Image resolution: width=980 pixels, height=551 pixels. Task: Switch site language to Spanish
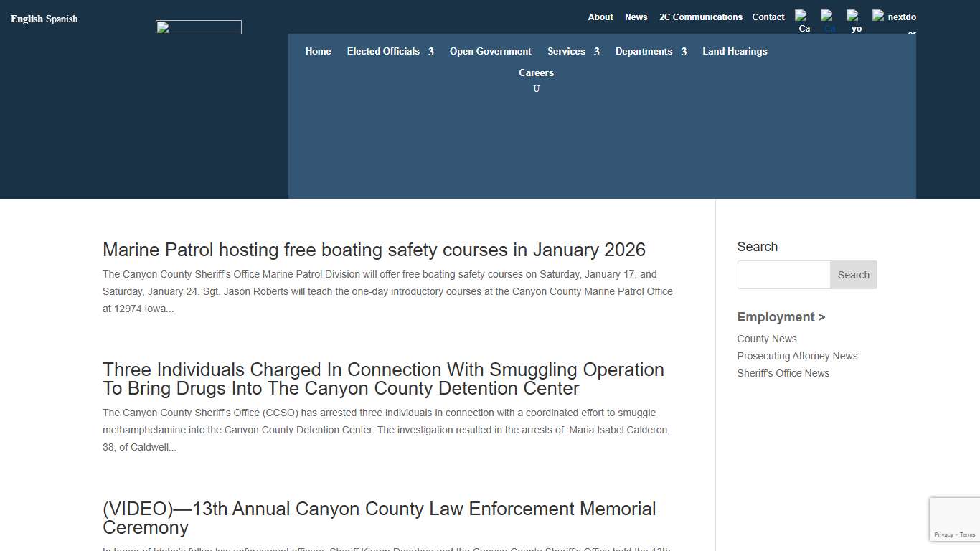[x=62, y=19]
